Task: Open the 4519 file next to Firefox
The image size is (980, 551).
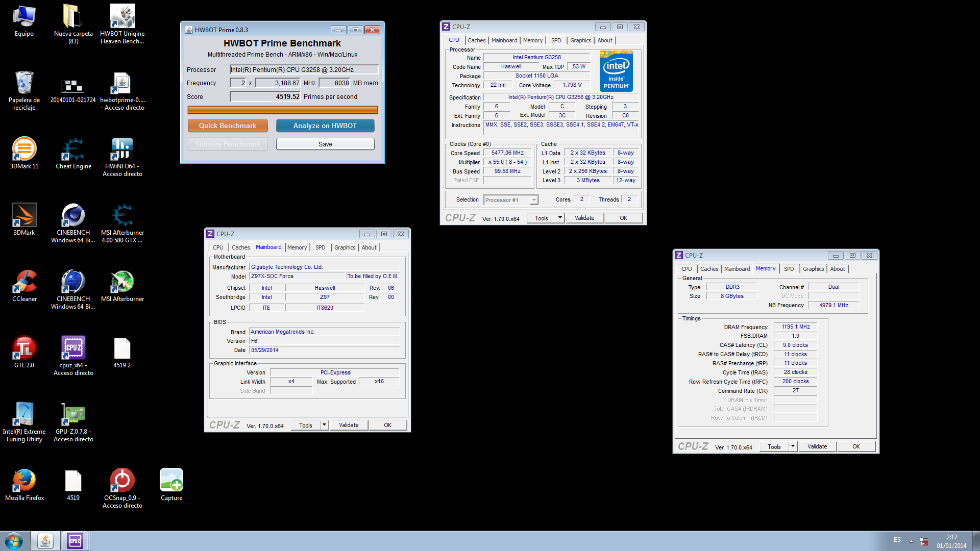Action: point(73,485)
